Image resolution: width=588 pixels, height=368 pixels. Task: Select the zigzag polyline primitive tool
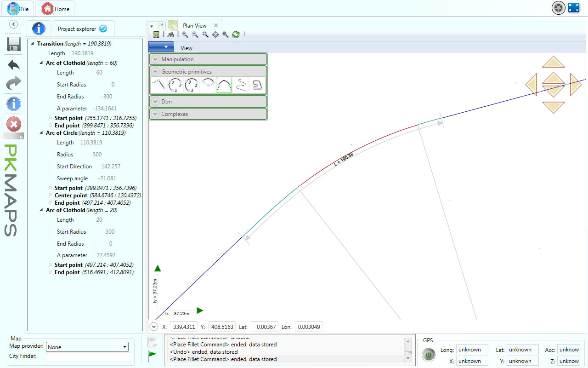[241, 85]
